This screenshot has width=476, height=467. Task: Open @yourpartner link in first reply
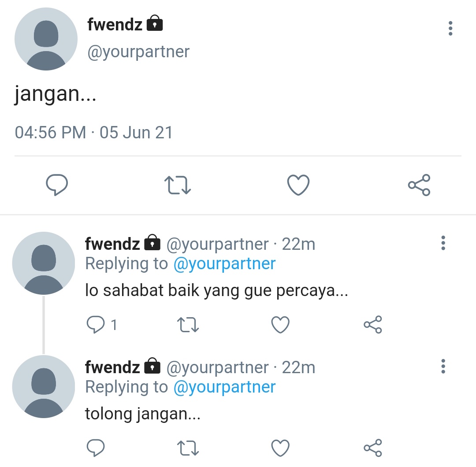coord(224,263)
